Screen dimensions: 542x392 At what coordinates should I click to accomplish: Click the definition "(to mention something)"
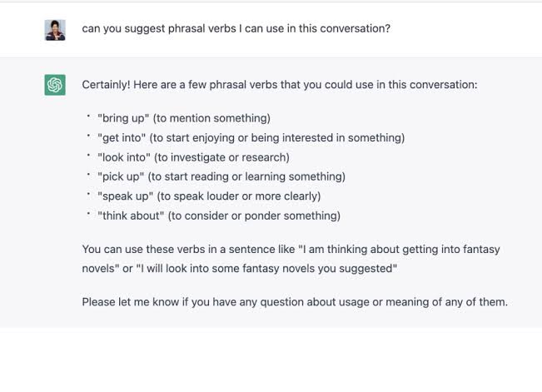pos(211,118)
